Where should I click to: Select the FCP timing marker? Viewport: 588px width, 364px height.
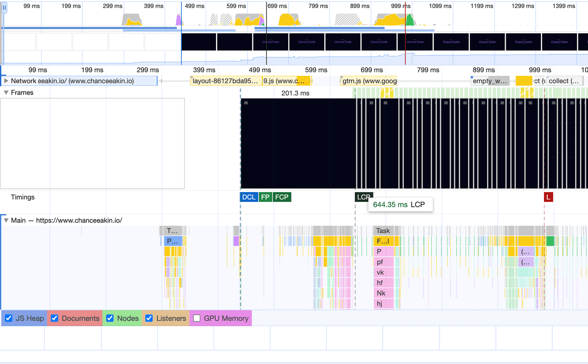282,197
